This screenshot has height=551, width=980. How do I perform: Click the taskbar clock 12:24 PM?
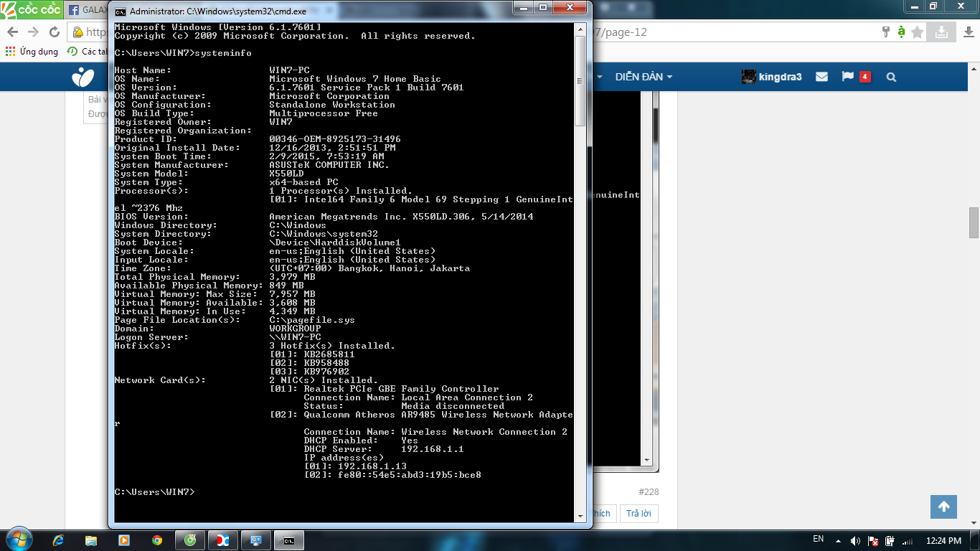click(944, 540)
